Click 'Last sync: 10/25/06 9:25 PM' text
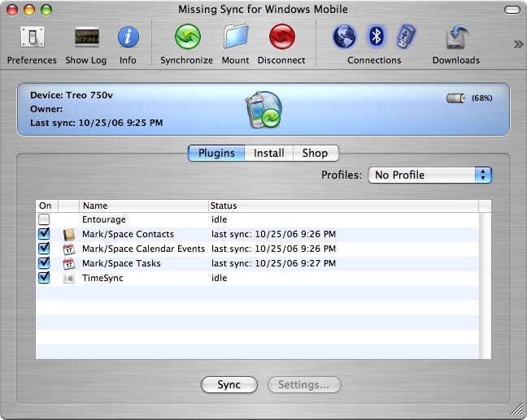 pos(97,123)
